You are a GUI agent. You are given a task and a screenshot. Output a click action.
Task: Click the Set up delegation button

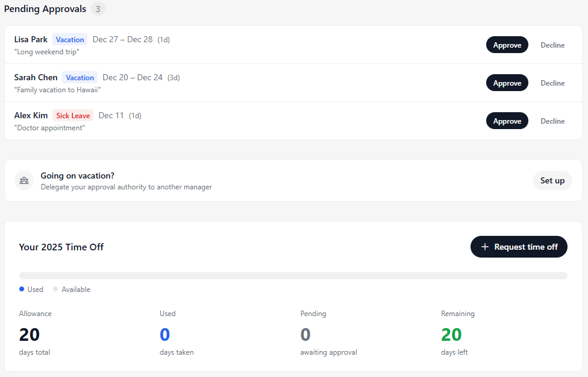point(552,180)
